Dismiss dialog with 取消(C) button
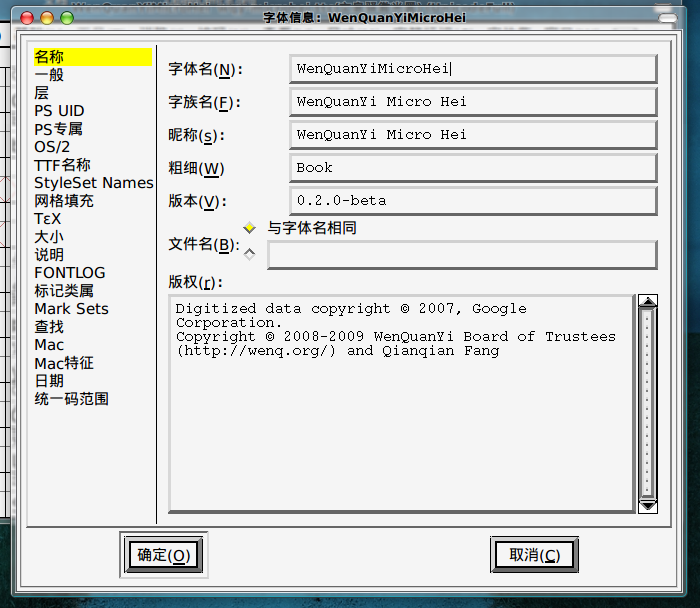Screen dimensions: 700x608 tap(534, 555)
